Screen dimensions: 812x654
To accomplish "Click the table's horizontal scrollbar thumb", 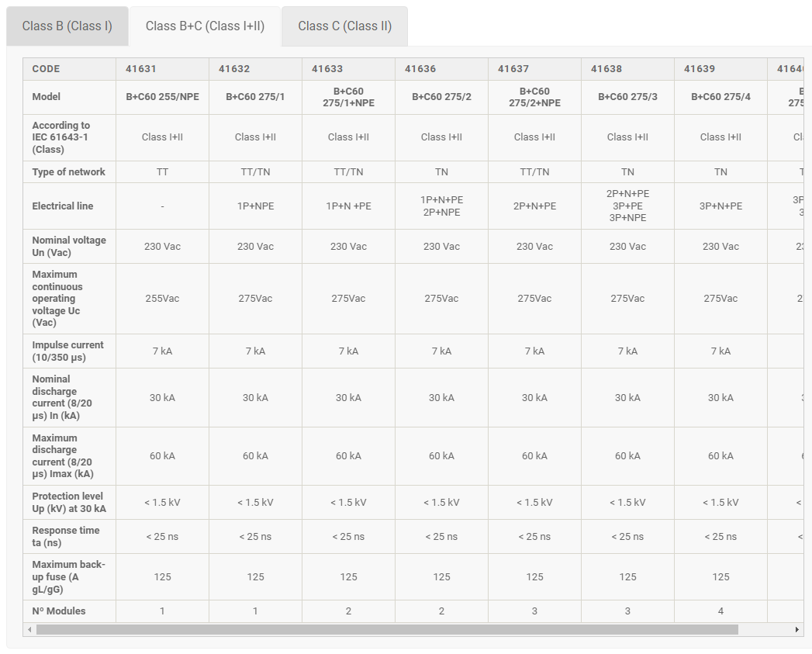I will click(x=387, y=630).
